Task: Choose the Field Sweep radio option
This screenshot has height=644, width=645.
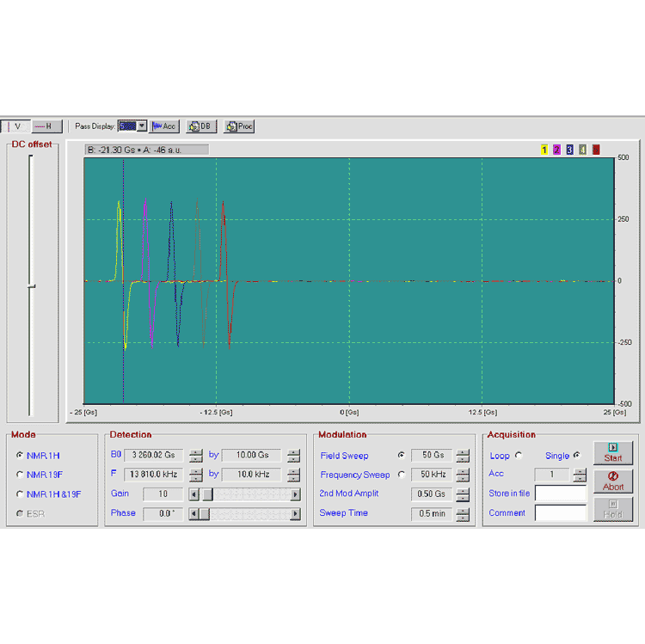Action: [x=402, y=455]
